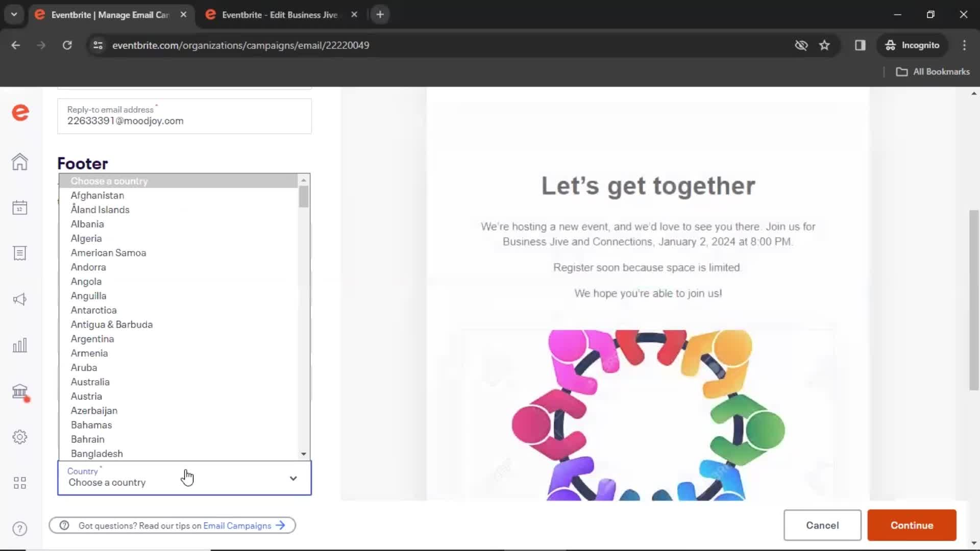Screen dimensions: 980x551
Task: Open the Home icon in sidebar
Action: (20, 162)
